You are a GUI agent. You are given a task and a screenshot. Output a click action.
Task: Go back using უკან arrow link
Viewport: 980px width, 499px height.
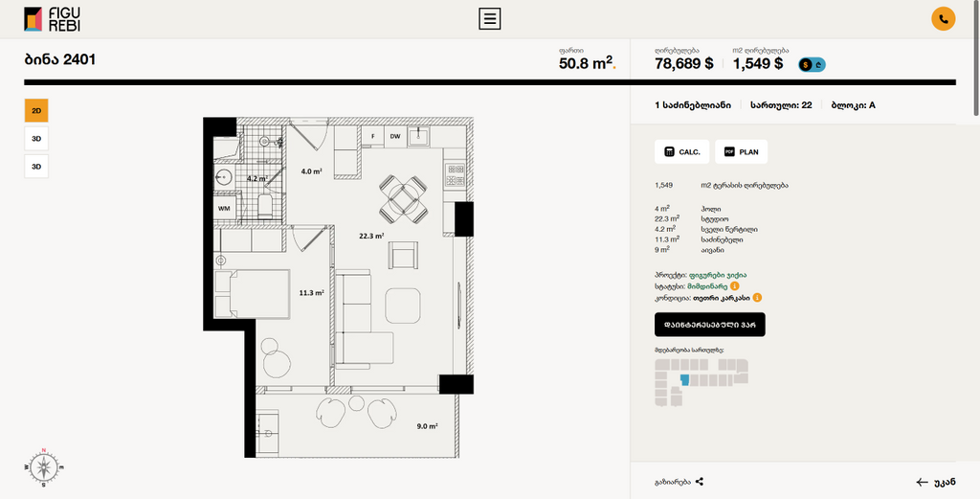coord(936,482)
